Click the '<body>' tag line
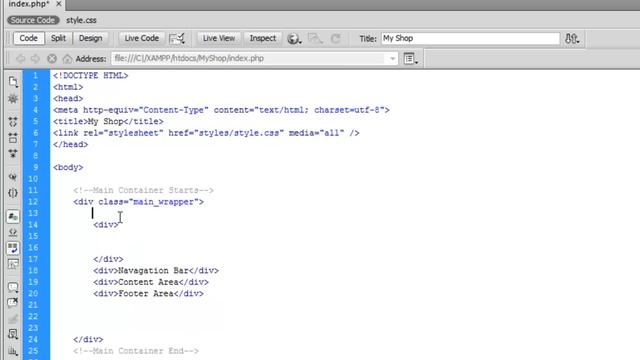Image resolution: width=640 pixels, height=360 pixels. [68, 167]
